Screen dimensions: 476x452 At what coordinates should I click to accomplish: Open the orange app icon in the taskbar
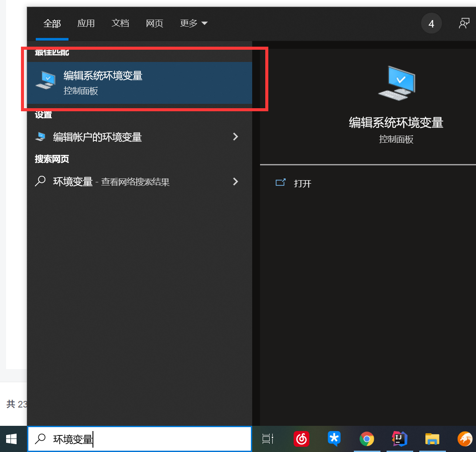465,439
